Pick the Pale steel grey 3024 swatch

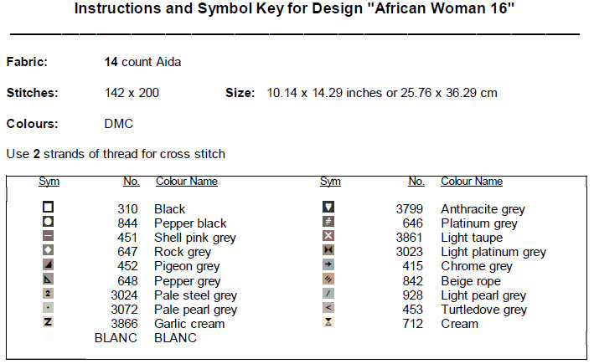(49, 294)
